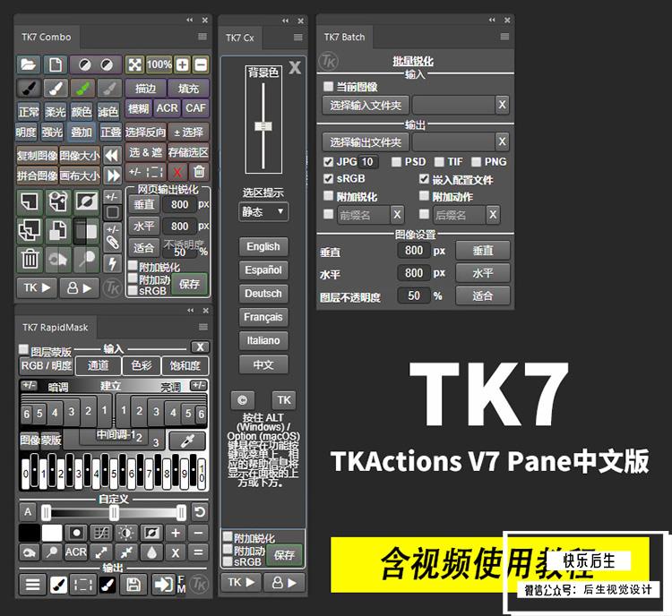The height and width of the screenshot is (616, 672).
Task: Click the red X deselect icon
Action: [x=177, y=173]
